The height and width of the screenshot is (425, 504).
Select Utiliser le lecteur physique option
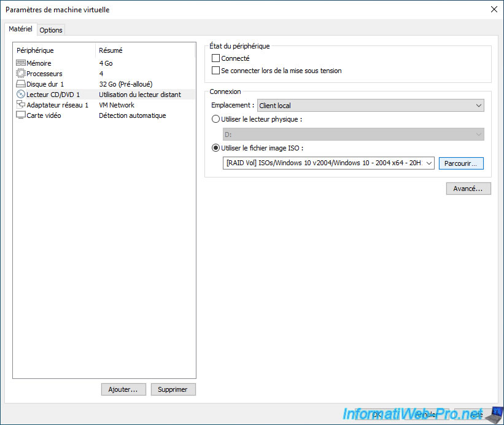(215, 119)
